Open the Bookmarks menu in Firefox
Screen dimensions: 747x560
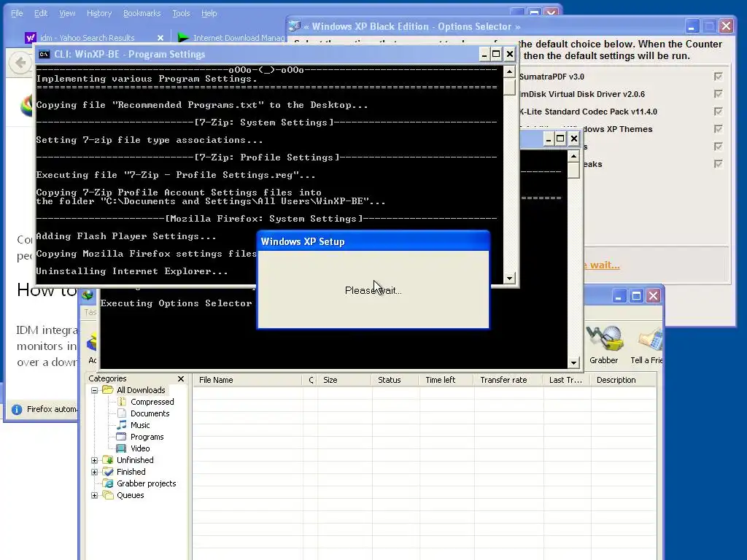click(142, 13)
